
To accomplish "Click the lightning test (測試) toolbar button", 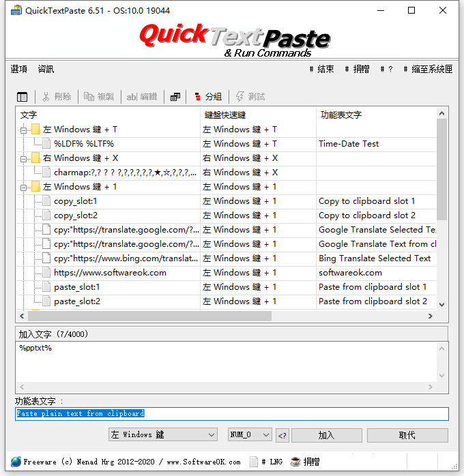I will [x=250, y=97].
